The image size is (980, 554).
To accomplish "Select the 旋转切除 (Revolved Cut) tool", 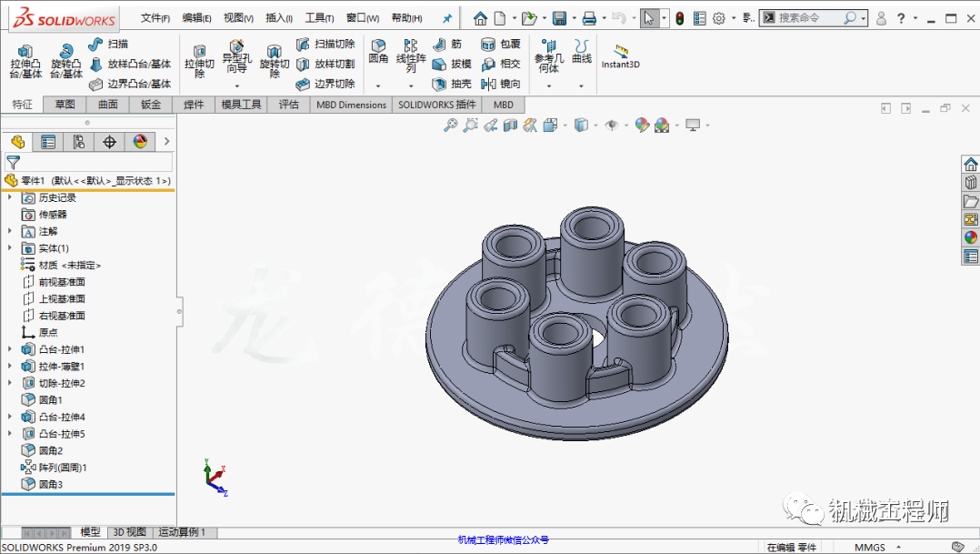I will point(275,57).
